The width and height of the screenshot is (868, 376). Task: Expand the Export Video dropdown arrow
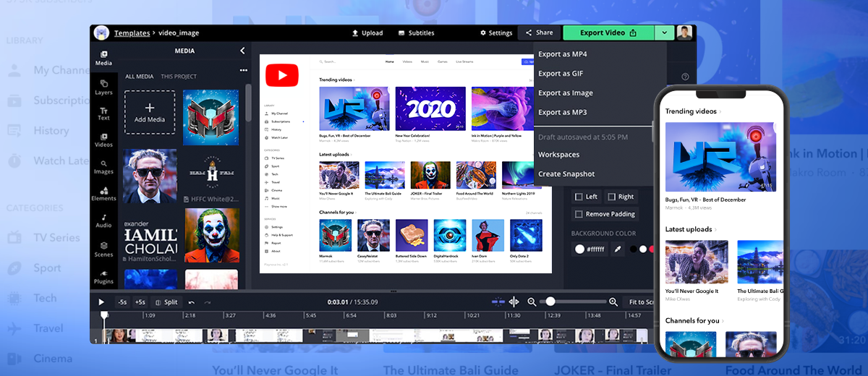pyautogui.click(x=664, y=33)
